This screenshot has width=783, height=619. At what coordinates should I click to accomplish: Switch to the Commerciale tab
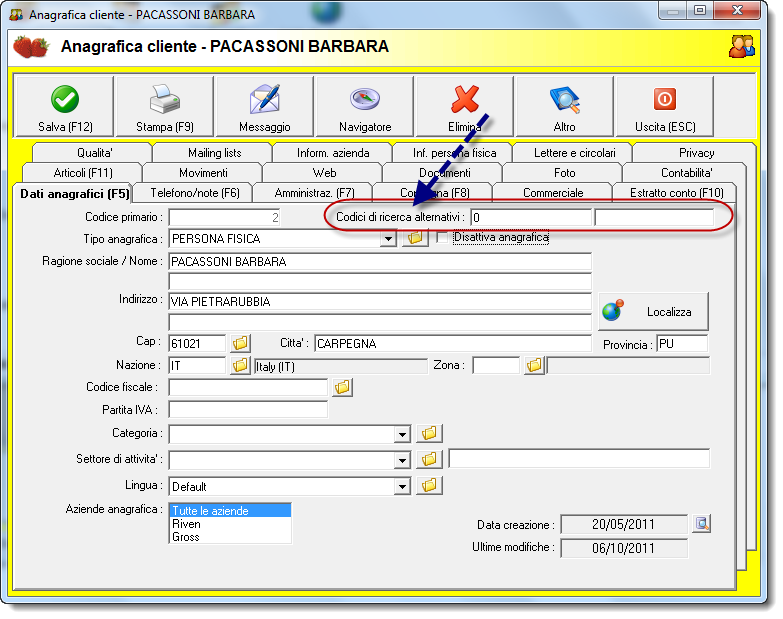(553, 193)
